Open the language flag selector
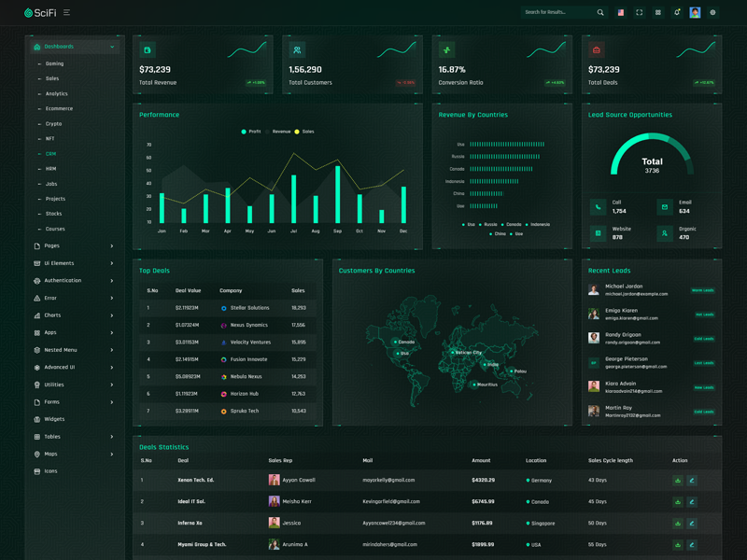 (621, 13)
